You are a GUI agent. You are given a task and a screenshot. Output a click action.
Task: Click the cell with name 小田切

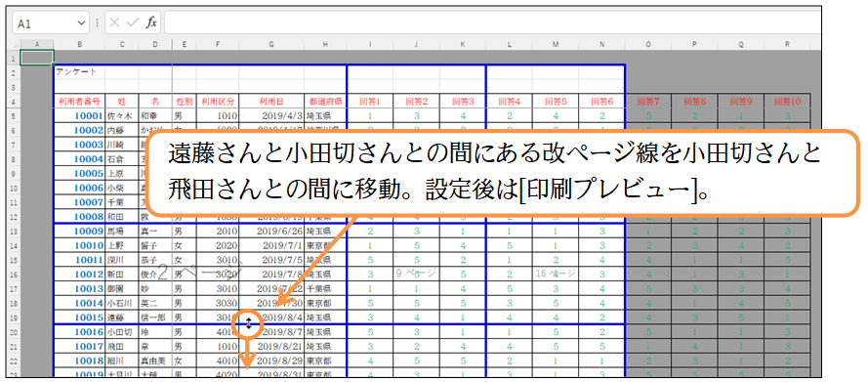pos(122,332)
